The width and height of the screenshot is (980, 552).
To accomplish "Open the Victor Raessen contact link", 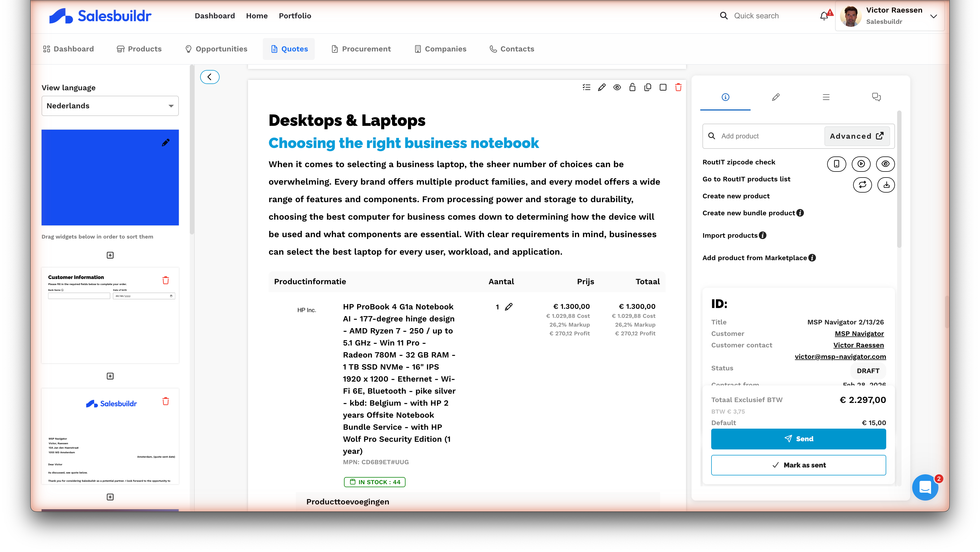I will [858, 345].
